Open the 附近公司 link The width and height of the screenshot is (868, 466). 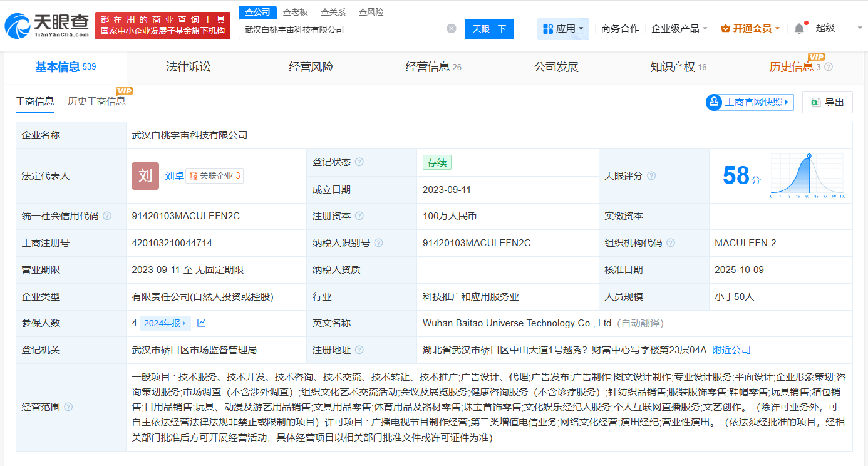click(x=731, y=349)
